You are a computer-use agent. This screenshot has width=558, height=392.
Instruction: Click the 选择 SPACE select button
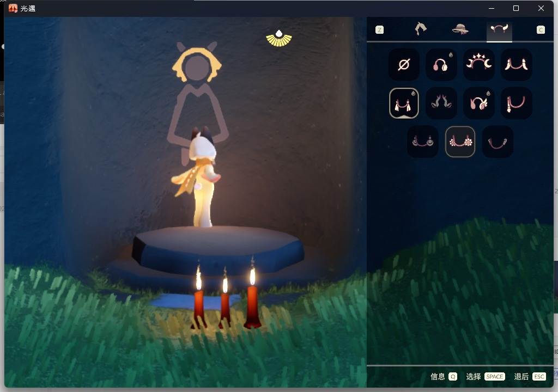point(486,376)
